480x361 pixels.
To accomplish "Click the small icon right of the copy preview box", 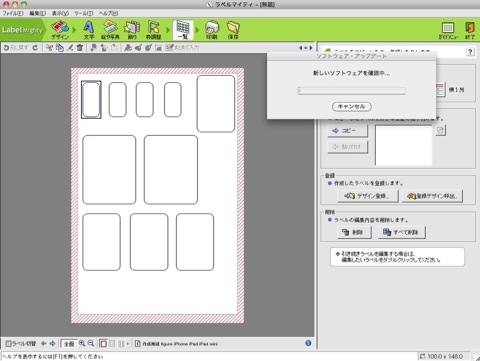I will (440, 130).
